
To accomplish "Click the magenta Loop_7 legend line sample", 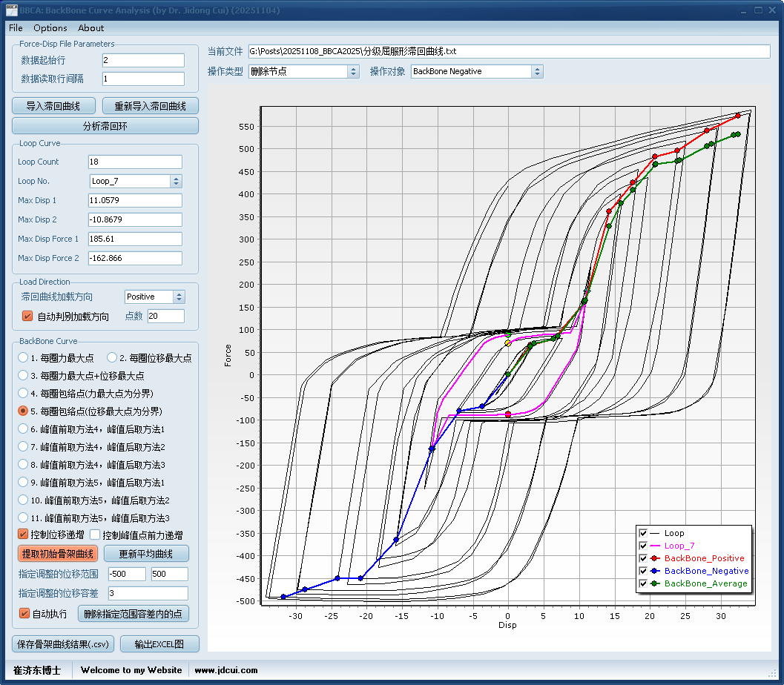I will (x=655, y=546).
